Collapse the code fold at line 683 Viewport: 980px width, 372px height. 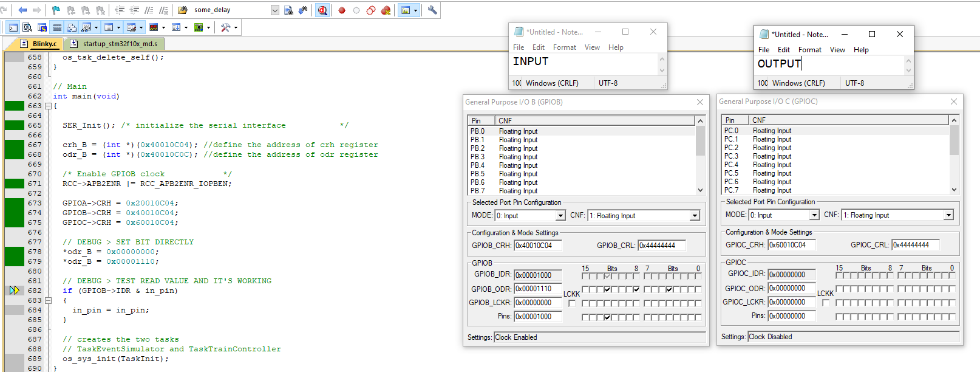pyautogui.click(x=48, y=300)
